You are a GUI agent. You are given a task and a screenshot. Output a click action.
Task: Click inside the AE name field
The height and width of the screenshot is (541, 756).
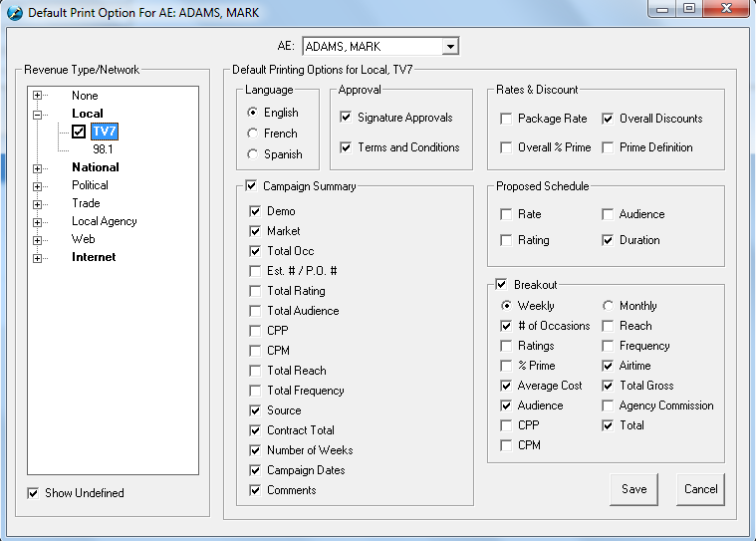coord(371,47)
